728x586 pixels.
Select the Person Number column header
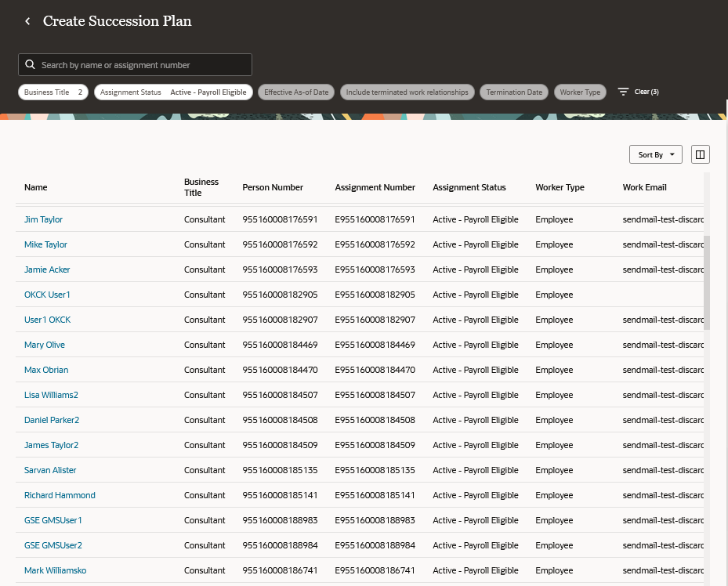pos(273,187)
